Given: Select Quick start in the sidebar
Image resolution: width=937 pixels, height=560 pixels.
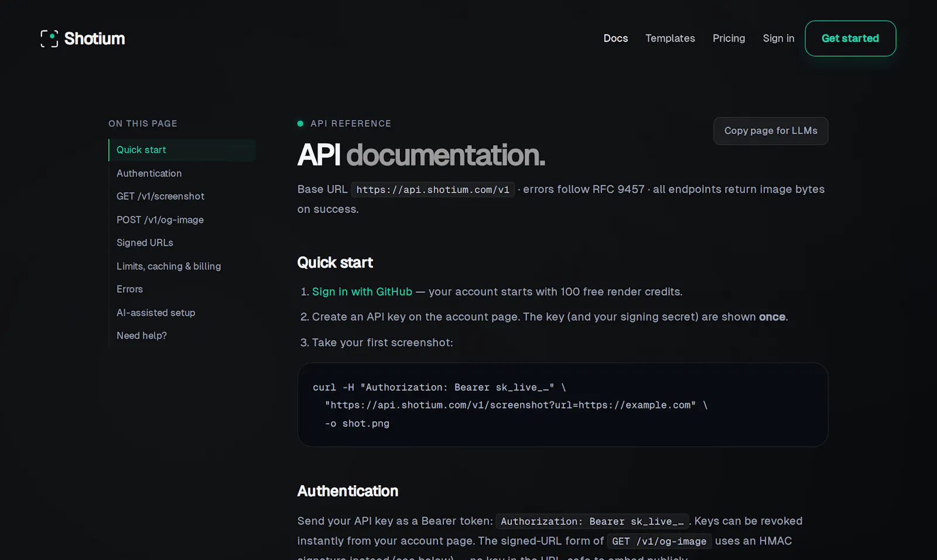Looking at the screenshot, I should click(x=182, y=150).
